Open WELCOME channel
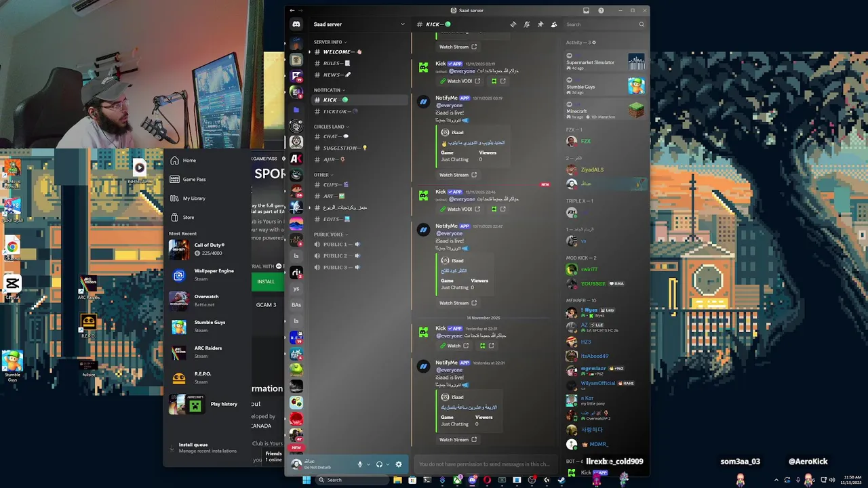 359,52
